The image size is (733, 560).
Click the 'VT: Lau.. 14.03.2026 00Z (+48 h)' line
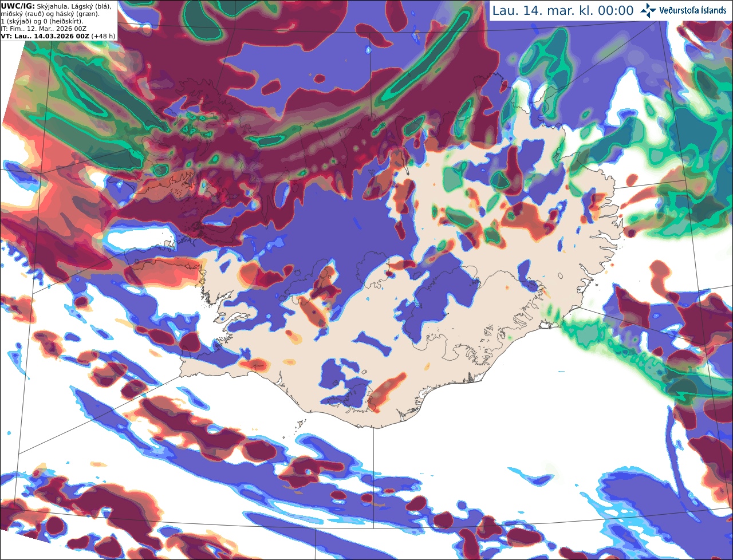pos(58,36)
